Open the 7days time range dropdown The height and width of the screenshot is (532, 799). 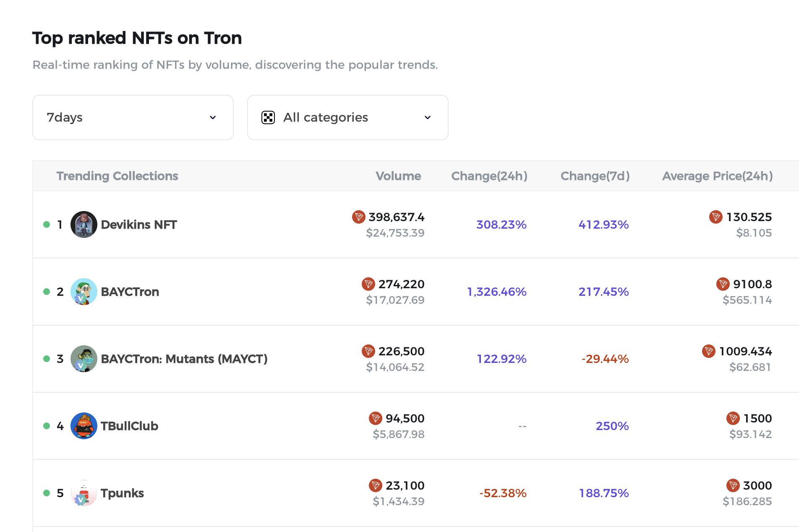tap(133, 117)
